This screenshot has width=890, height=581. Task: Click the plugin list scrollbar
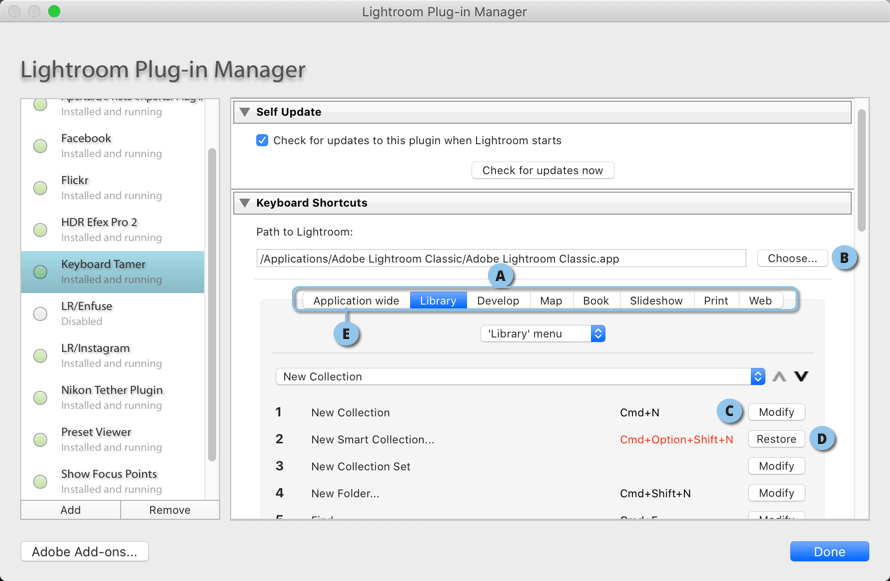click(x=212, y=305)
